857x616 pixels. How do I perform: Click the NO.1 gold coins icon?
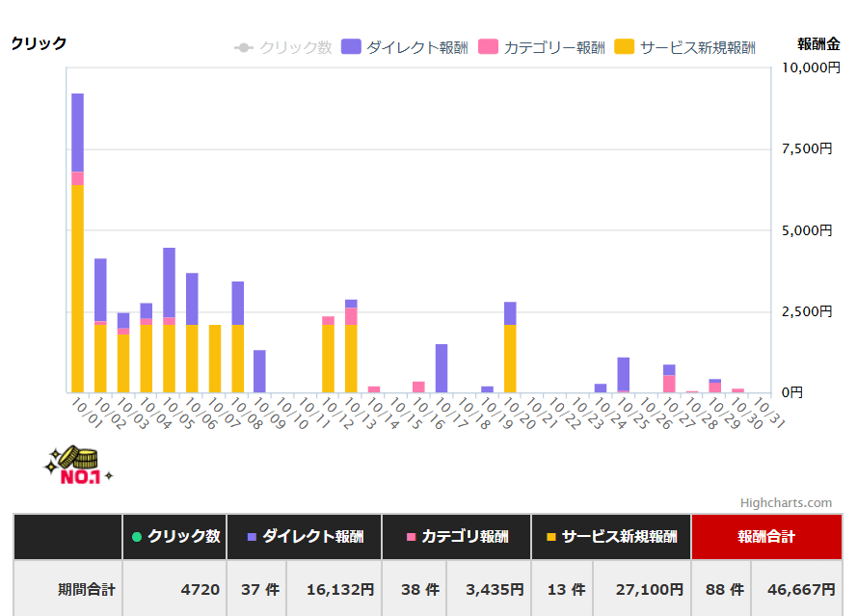click(78, 464)
